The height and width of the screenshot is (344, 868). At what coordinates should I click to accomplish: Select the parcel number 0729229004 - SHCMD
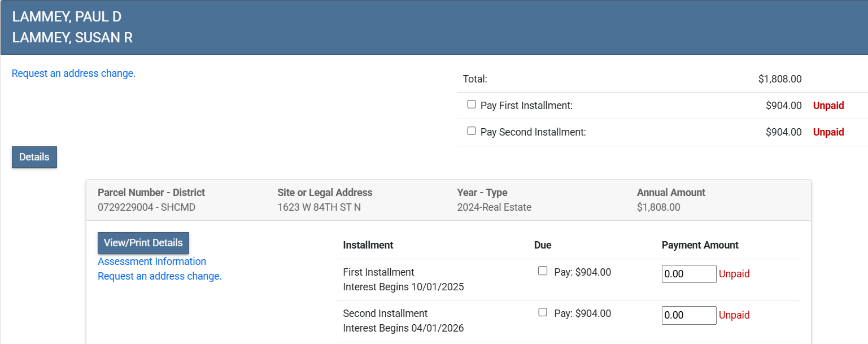[x=146, y=207]
